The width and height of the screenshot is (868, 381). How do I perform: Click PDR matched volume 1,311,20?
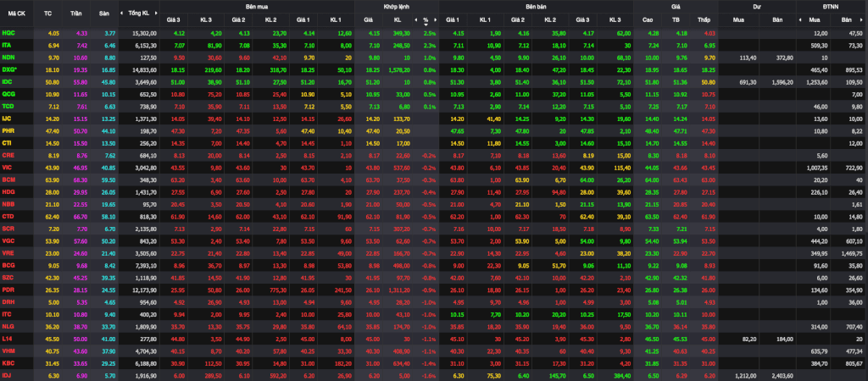click(398, 290)
